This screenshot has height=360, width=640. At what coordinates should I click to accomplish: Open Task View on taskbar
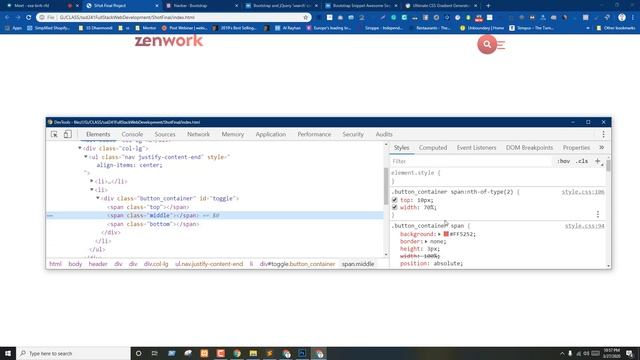coord(155,353)
